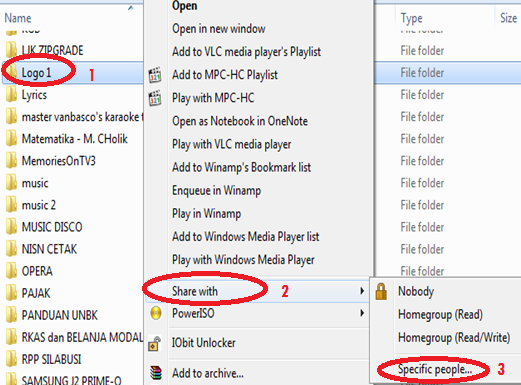Select Add to Winamp's Bookmark list
Viewport: 521px width, 385px height.
coord(242,167)
